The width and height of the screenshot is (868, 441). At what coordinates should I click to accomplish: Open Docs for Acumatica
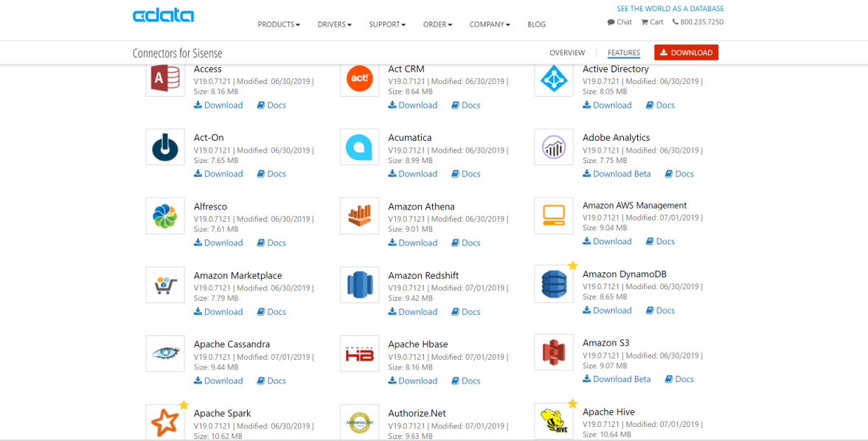(465, 174)
